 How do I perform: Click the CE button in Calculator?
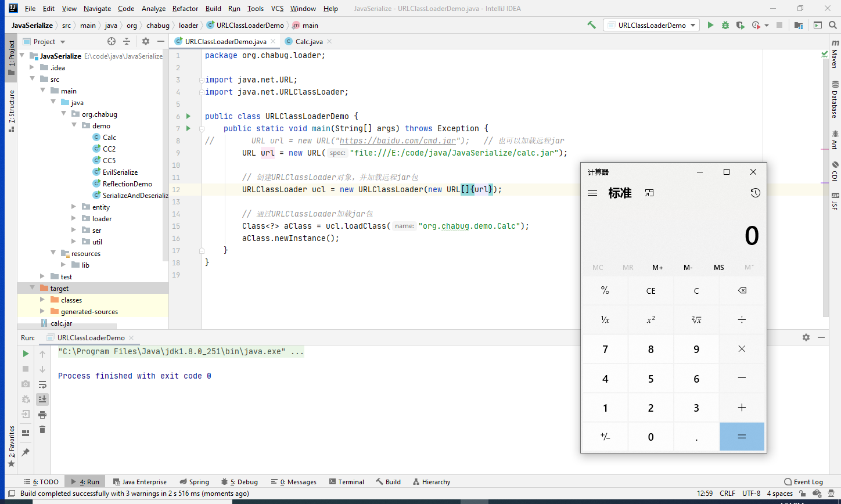pyautogui.click(x=650, y=291)
